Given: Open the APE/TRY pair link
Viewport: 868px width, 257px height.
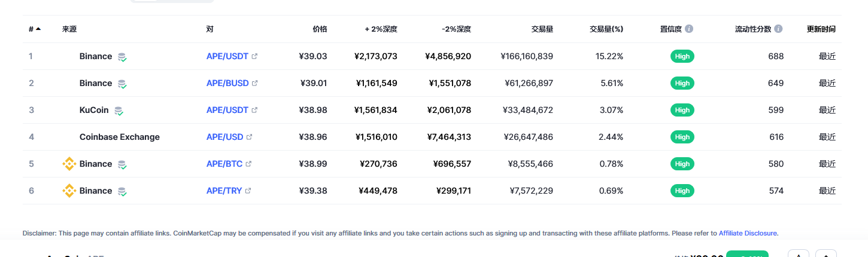Looking at the screenshot, I should pyautogui.click(x=224, y=191).
